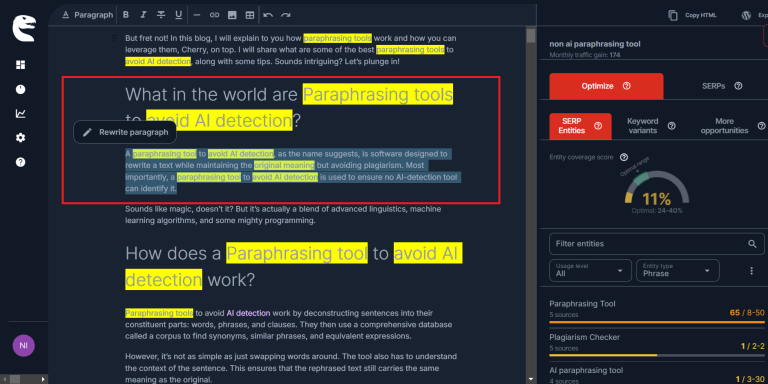Open the settings gear in sidebar

coord(21,138)
